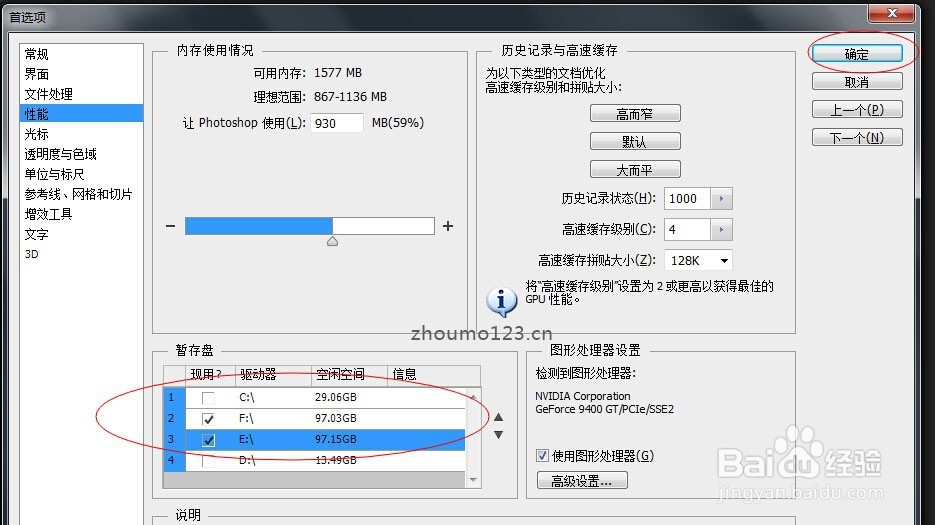The image size is (935, 525).
Task: Open 光标 preferences section
Action: (36, 134)
